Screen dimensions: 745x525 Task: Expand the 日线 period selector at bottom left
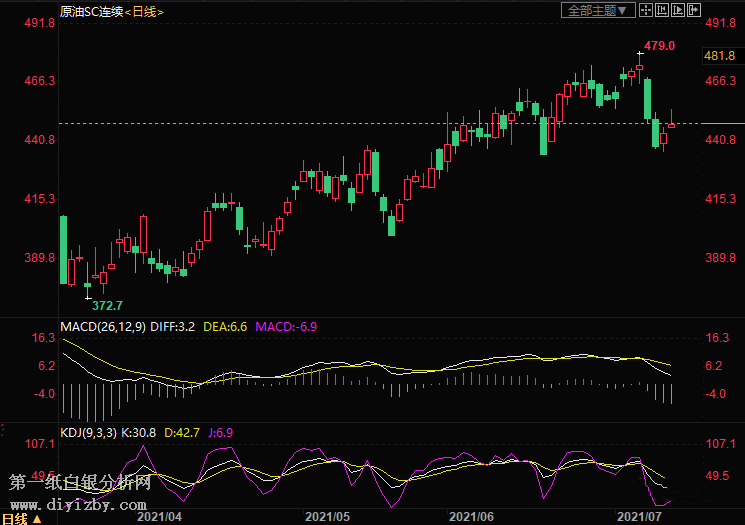point(20,518)
